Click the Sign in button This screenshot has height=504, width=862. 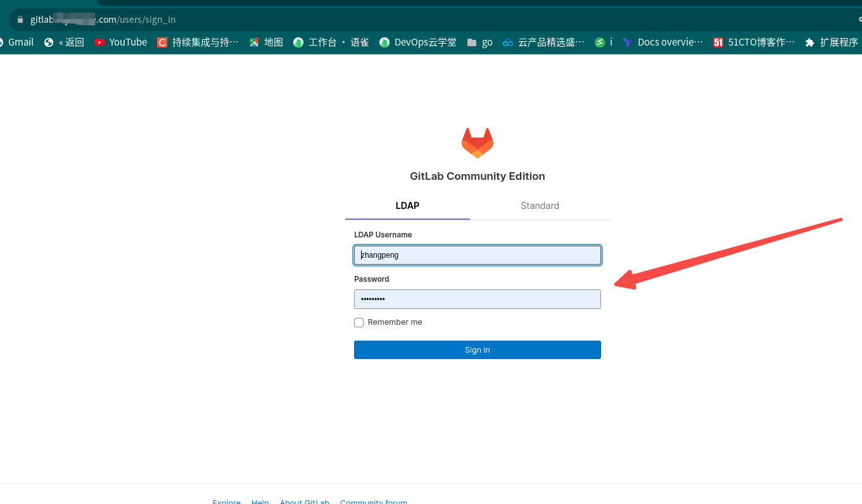(x=477, y=350)
